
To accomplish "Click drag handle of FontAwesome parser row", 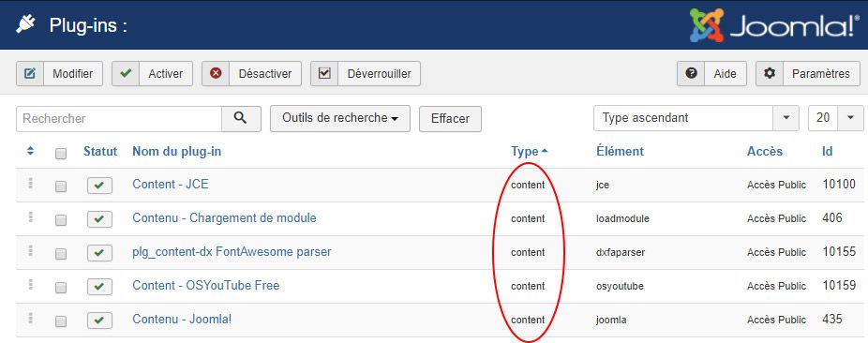I will pyautogui.click(x=30, y=251).
